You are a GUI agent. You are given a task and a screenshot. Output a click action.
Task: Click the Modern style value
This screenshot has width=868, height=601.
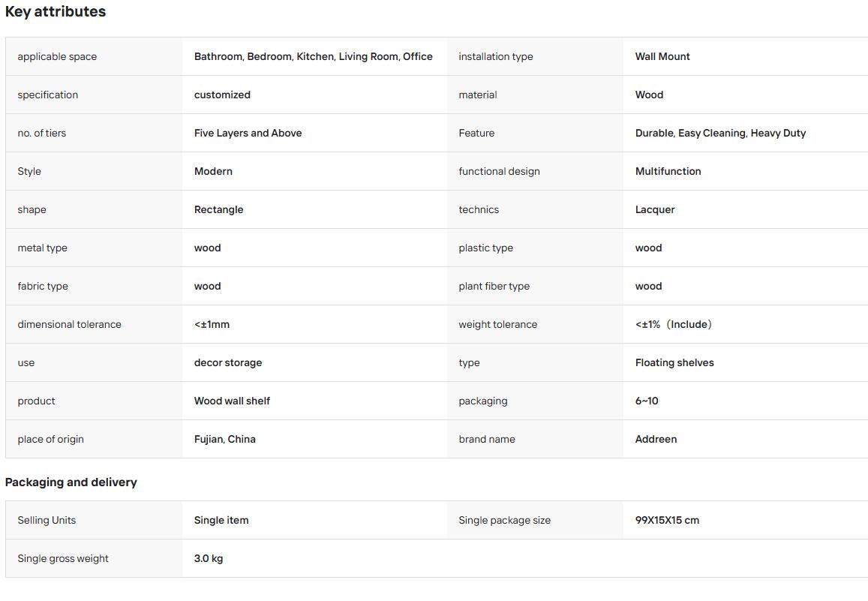[213, 171]
